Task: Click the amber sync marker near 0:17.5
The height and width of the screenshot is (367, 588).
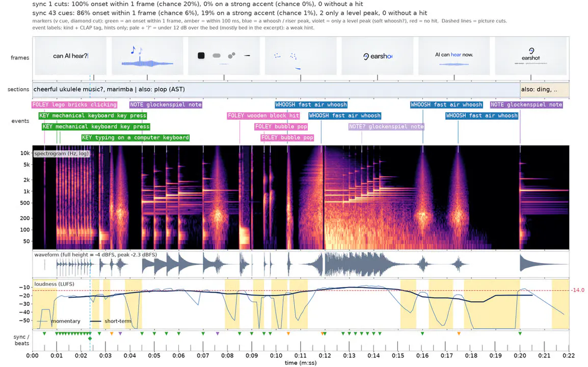Action: coord(459,333)
